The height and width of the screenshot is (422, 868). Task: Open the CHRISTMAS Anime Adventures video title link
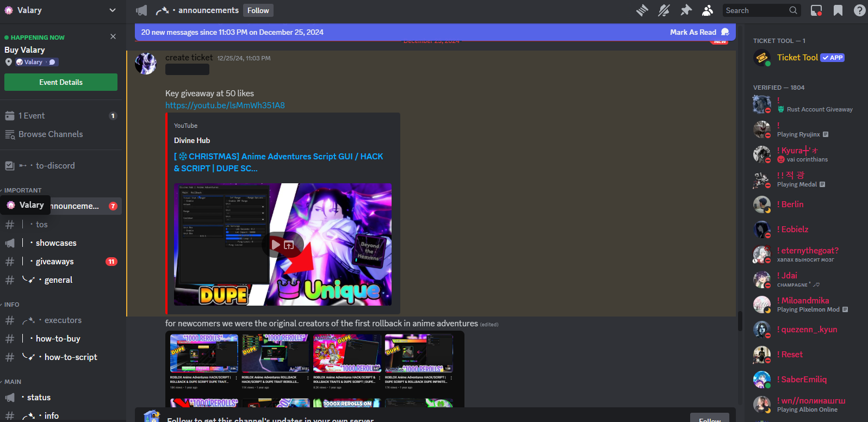click(278, 162)
